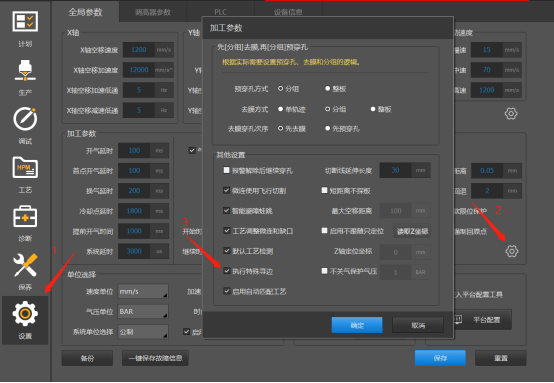Select 分组 for 去膜方式
Image resolution: width=554 pixels, height=383 pixels.
(x=336, y=109)
